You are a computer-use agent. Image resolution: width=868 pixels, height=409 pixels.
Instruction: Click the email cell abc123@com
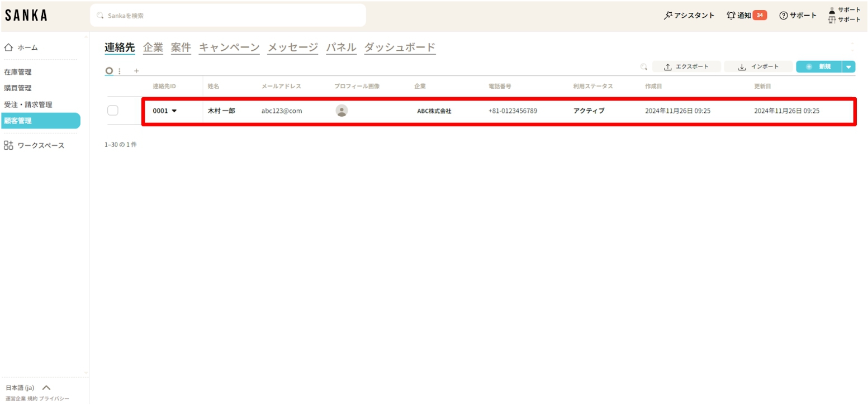pos(282,111)
